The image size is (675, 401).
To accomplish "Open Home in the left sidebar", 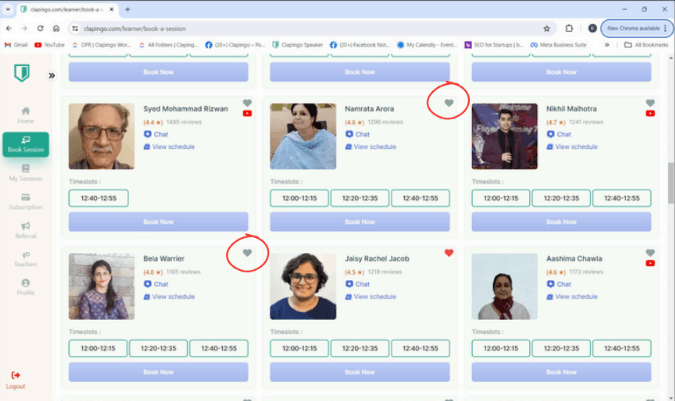I will tap(25, 113).
